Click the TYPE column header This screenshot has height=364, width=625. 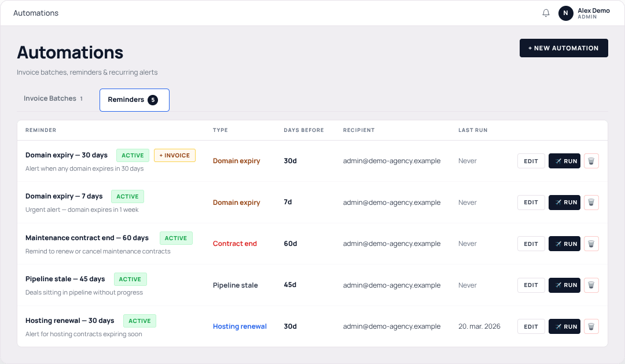tap(220, 130)
